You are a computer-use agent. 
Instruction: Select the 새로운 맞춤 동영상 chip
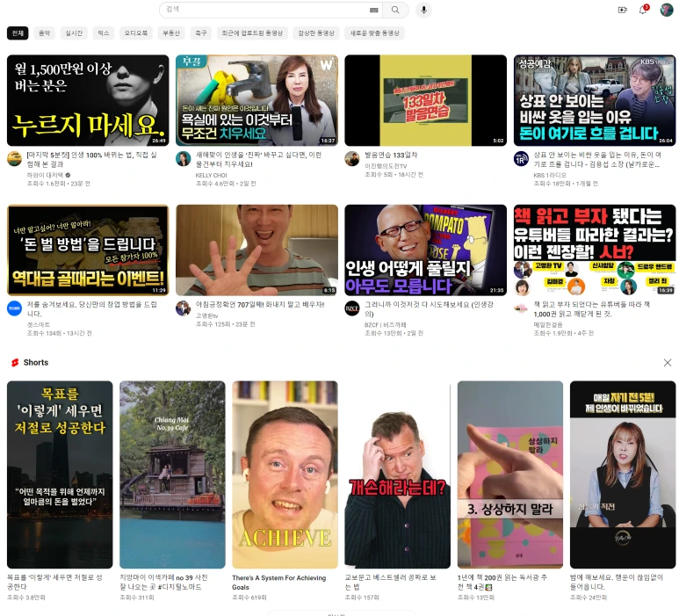coord(374,33)
